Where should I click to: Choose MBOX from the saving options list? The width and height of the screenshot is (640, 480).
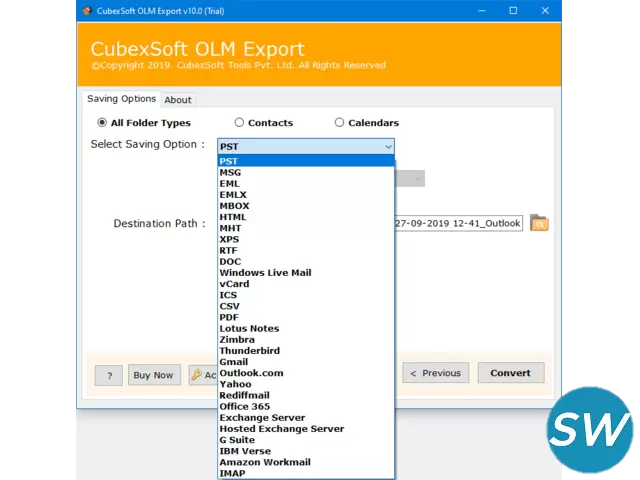pyautogui.click(x=234, y=206)
